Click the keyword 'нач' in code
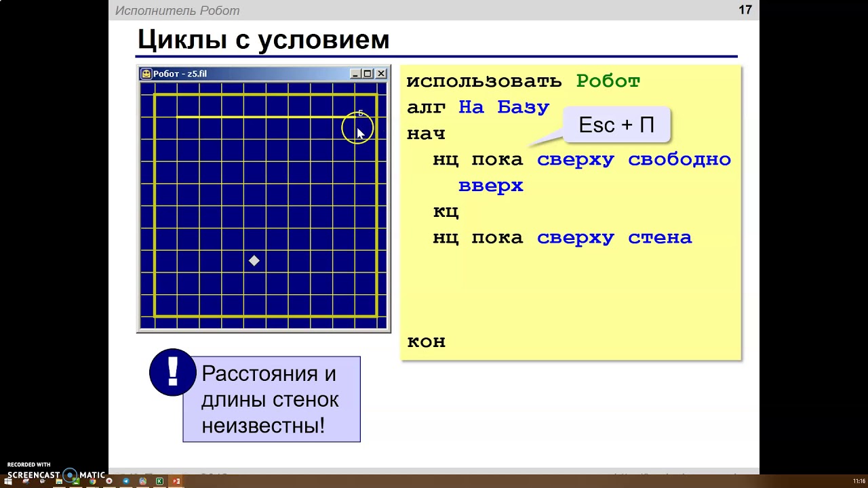This screenshot has height=488, width=868. pyautogui.click(x=426, y=134)
